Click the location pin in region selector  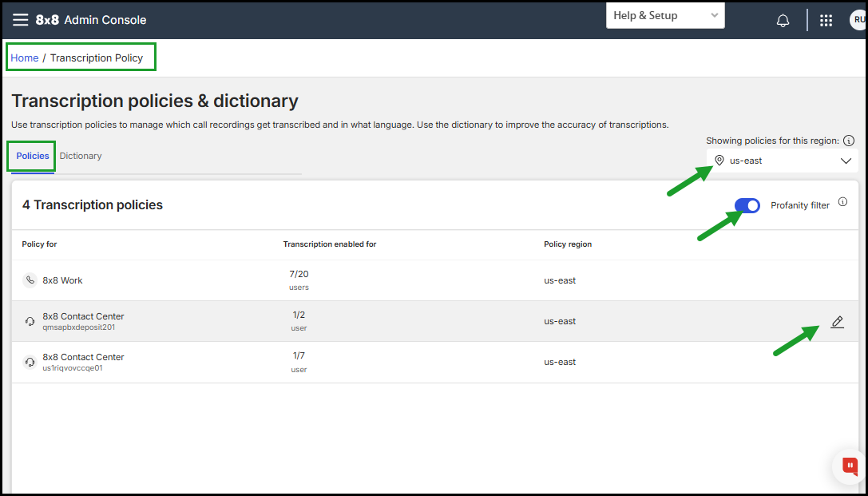click(719, 161)
